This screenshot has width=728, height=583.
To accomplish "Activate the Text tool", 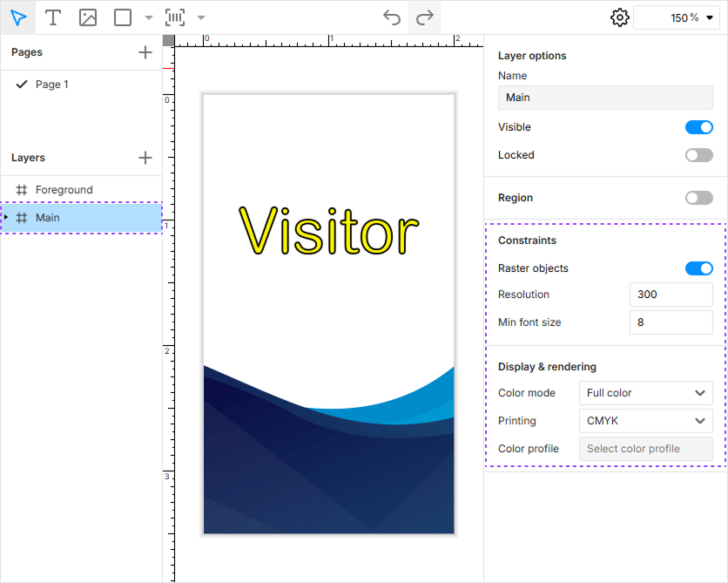I will coord(53,17).
